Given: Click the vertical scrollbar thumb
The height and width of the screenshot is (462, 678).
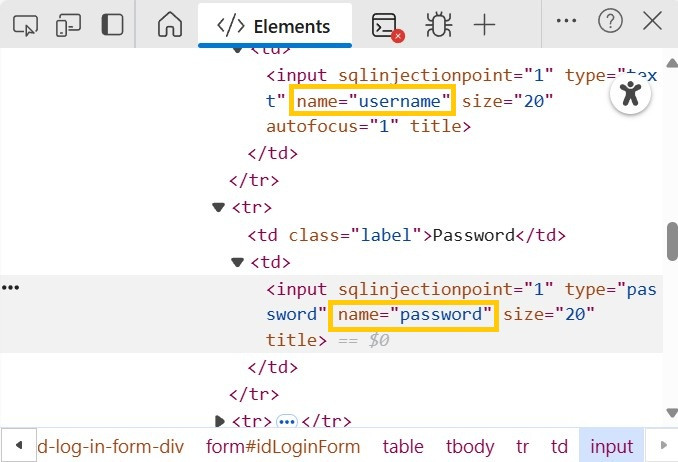Looking at the screenshot, I should 672,240.
